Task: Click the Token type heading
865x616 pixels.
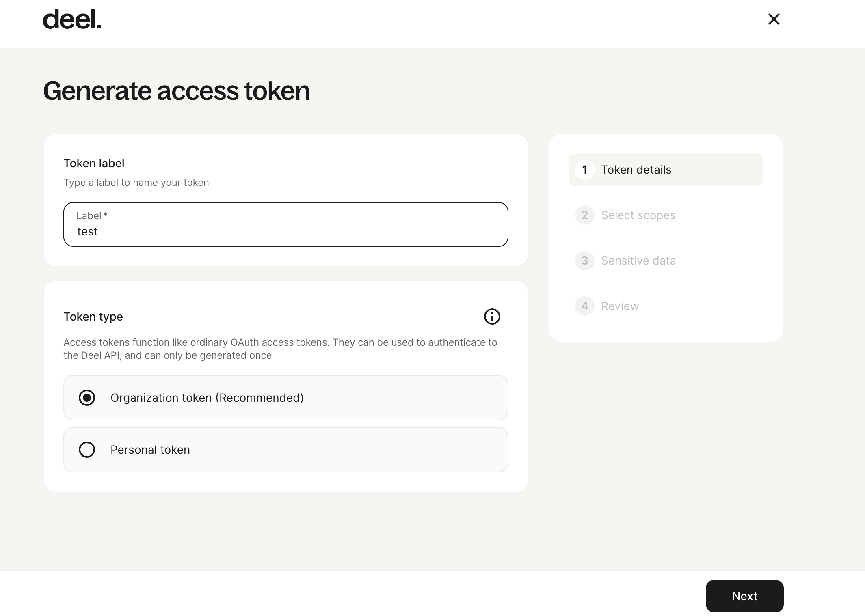Action: pyautogui.click(x=93, y=317)
